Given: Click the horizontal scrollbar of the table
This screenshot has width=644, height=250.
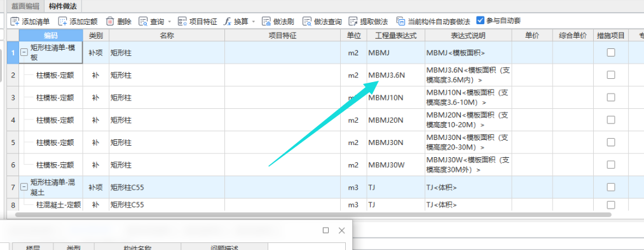Looking at the screenshot, I should [x=313, y=214].
